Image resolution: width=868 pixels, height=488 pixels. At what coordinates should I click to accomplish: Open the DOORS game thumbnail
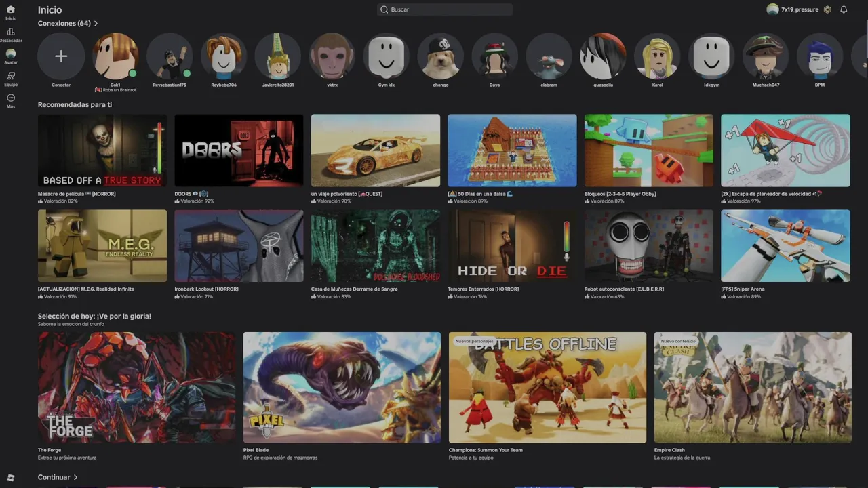click(239, 150)
